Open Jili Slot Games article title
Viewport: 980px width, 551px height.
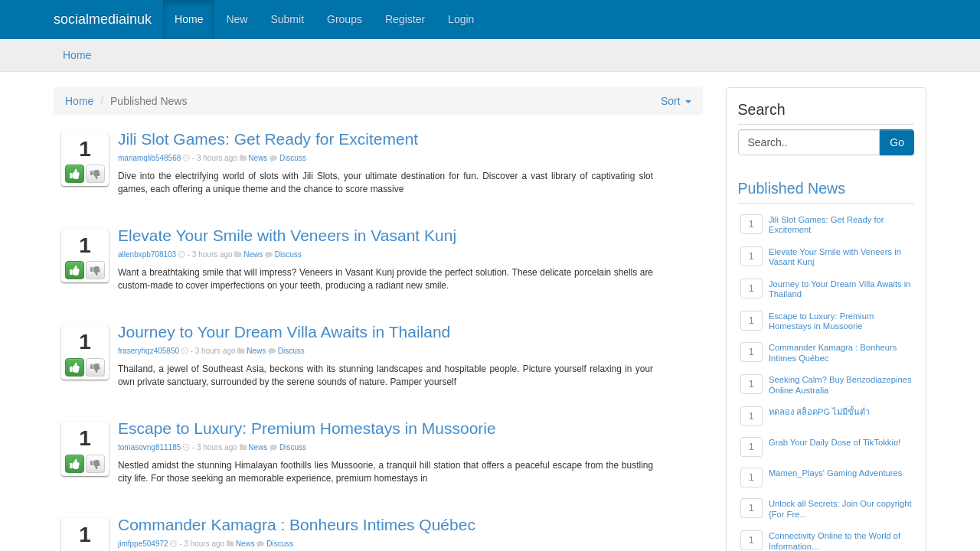click(x=268, y=139)
